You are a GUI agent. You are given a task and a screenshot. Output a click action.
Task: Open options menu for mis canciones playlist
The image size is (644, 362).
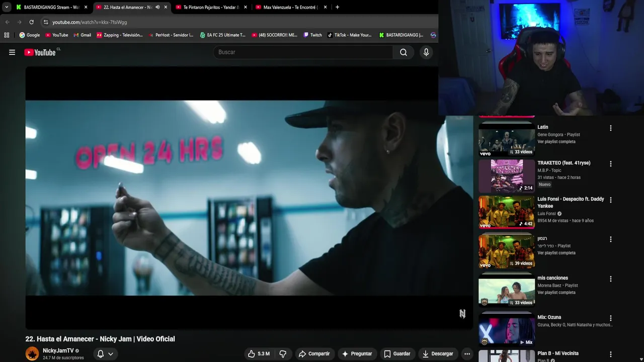[611, 279]
